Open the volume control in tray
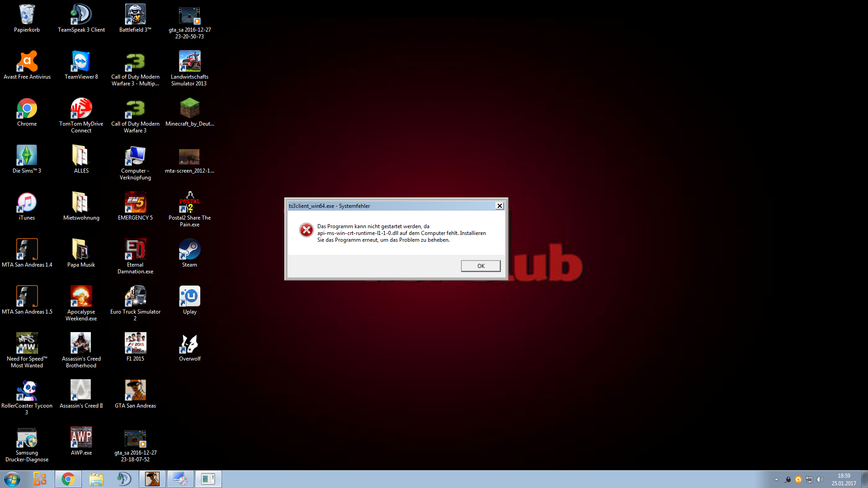Image resolution: width=868 pixels, height=488 pixels. click(x=820, y=479)
